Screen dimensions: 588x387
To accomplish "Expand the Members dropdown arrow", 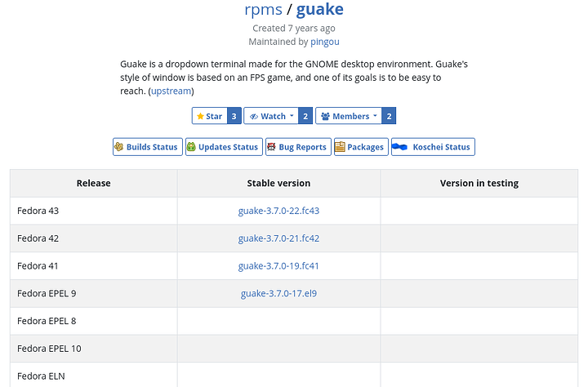I will 375,116.
